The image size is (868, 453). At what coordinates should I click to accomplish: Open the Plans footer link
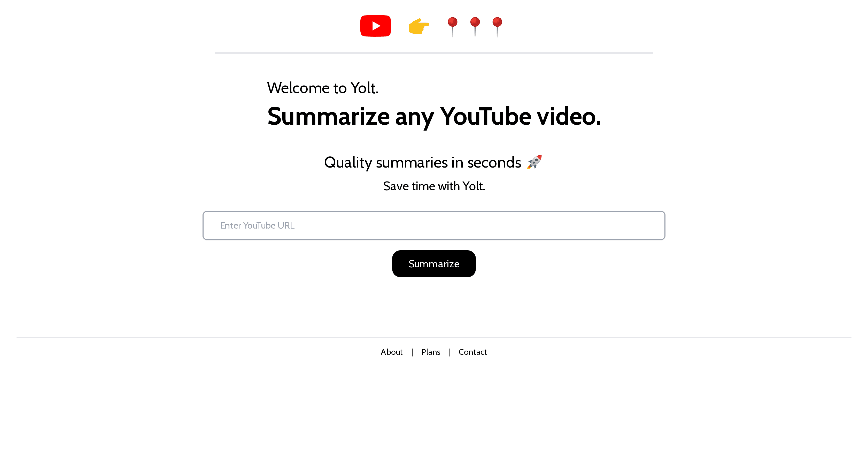(x=431, y=352)
